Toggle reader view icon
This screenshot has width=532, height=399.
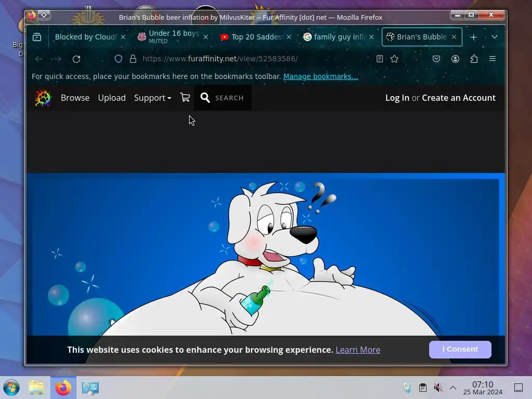pos(380,59)
